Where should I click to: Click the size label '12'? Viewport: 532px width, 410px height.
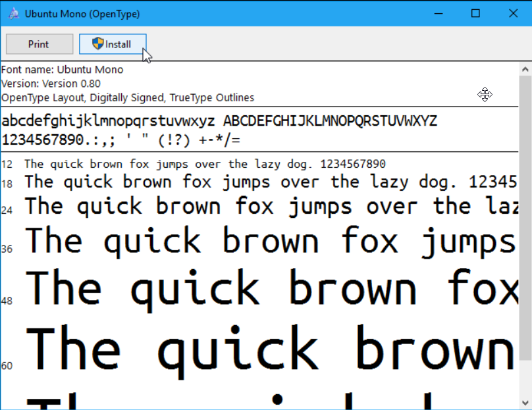[x=7, y=165]
